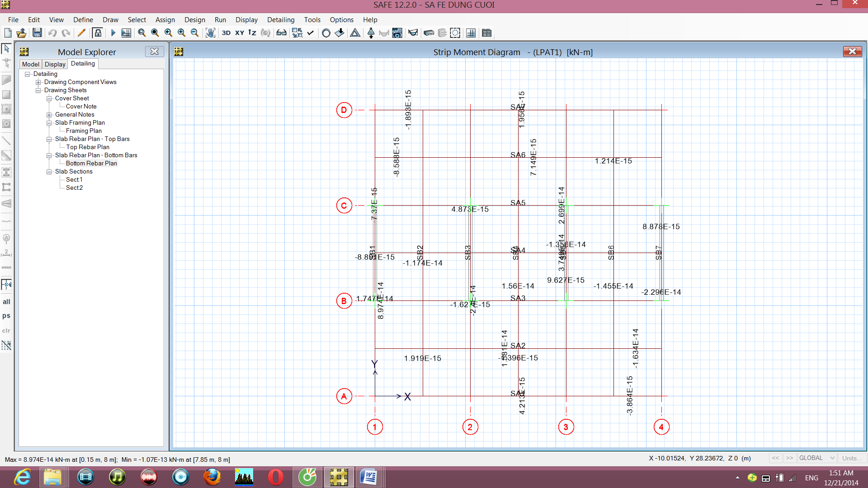Image resolution: width=868 pixels, height=488 pixels.
Task: Open the Assign menu
Action: (165, 20)
